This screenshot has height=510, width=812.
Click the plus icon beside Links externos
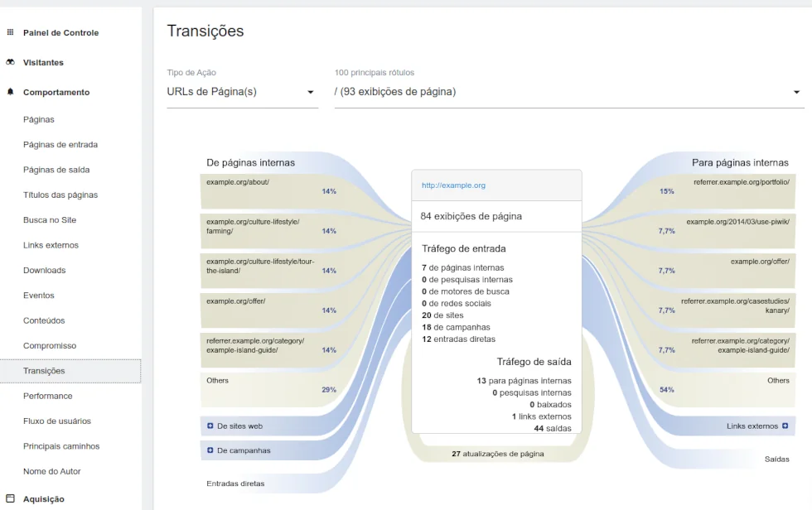(785, 426)
